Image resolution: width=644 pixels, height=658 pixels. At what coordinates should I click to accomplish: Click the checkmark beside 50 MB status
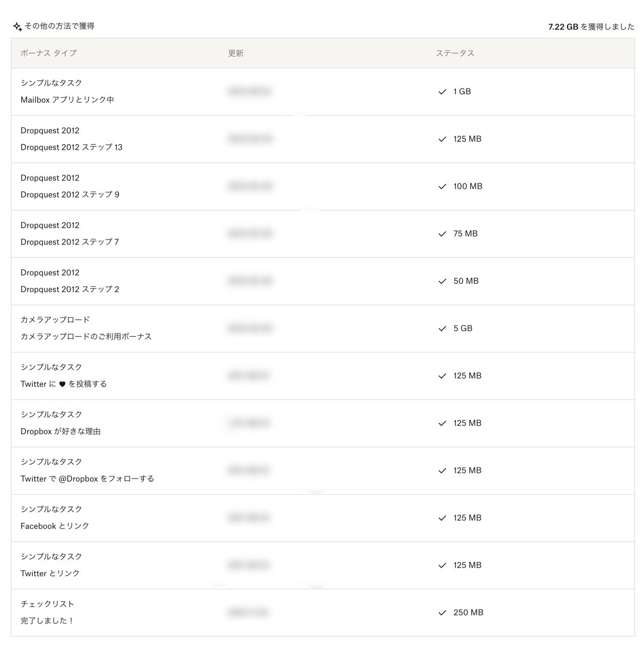coord(442,281)
